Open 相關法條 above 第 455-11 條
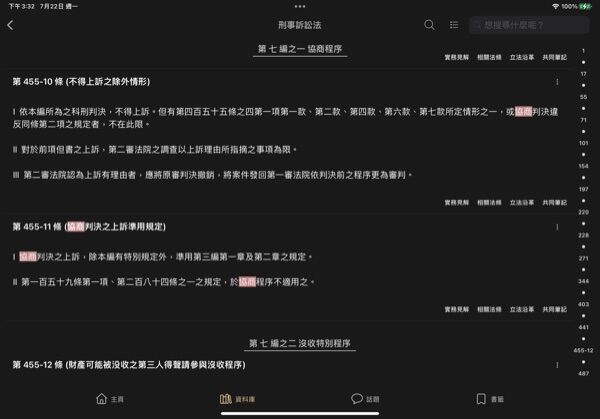This screenshot has height=419, width=600. click(x=489, y=202)
